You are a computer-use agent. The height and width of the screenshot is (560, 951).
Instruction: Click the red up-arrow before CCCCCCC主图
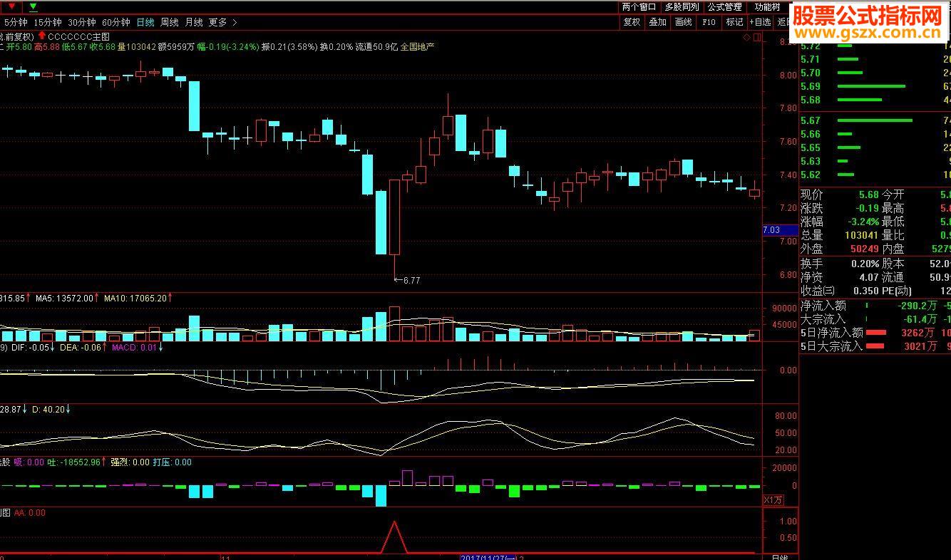point(42,35)
